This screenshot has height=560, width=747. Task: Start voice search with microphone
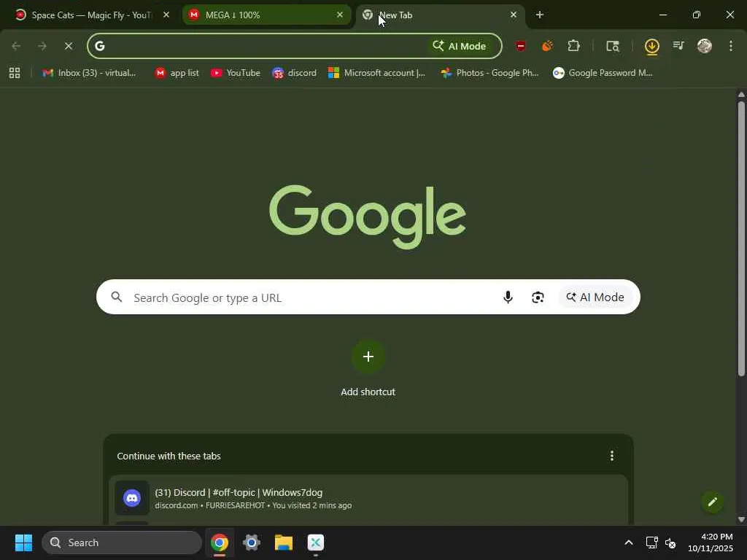pos(508,297)
